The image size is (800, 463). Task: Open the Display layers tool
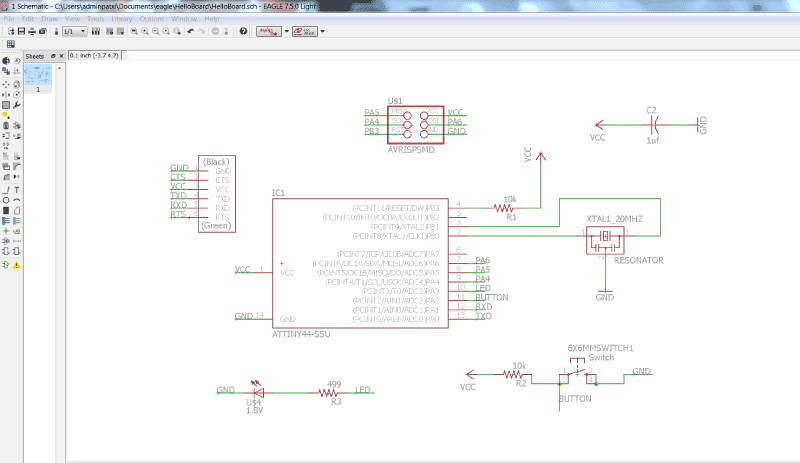(x=6, y=69)
